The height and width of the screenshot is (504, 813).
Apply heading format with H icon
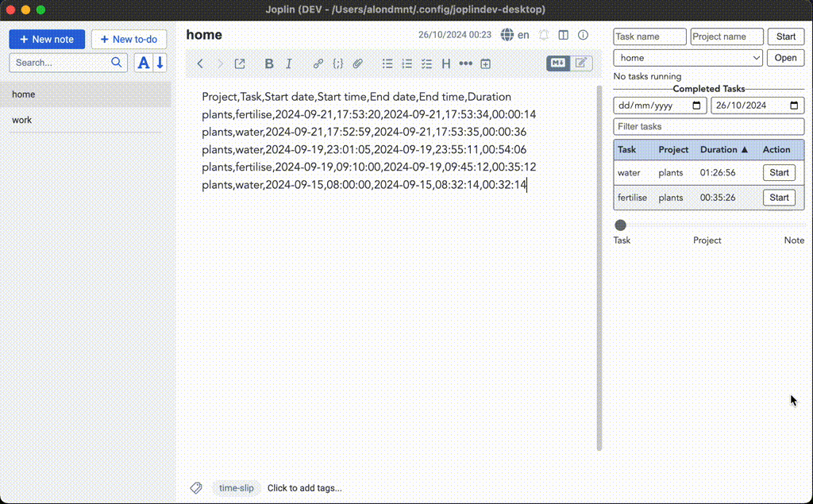446,63
